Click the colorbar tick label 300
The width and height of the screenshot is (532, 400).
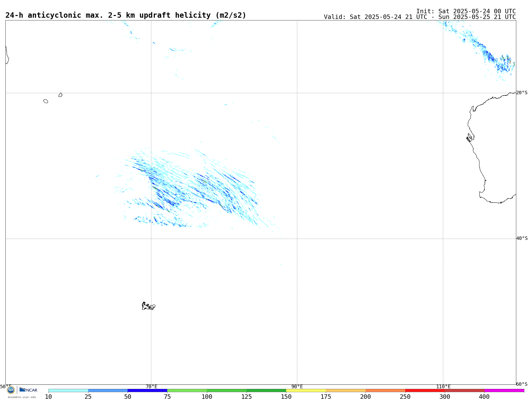445,397
